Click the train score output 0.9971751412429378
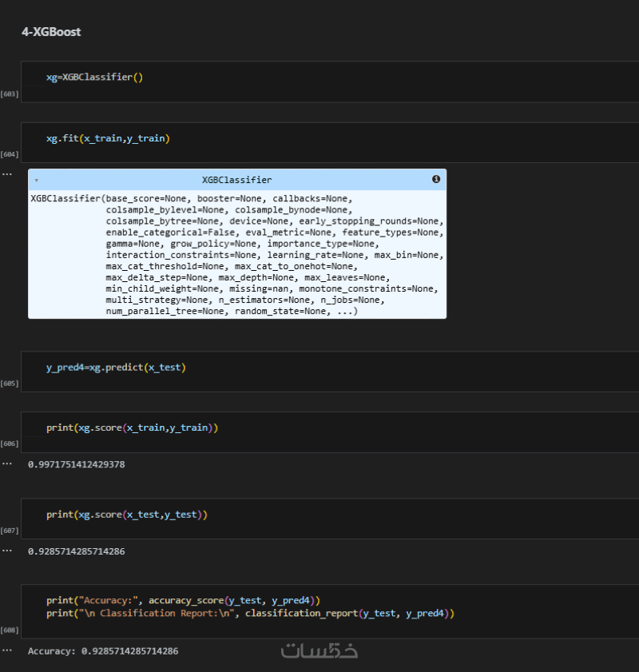 point(76,464)
